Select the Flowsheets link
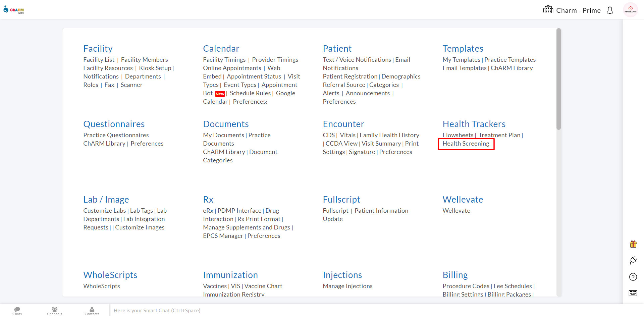 coord(458,135)
